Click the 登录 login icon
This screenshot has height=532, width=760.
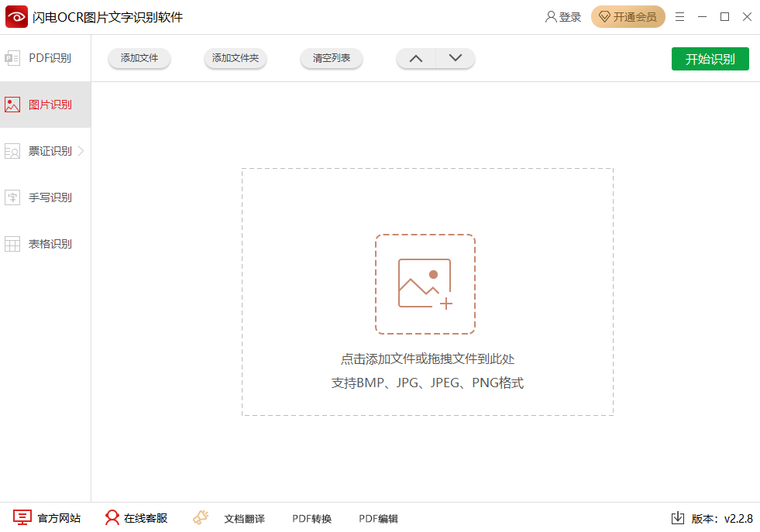pyautogui.click(x=552, y=15)
